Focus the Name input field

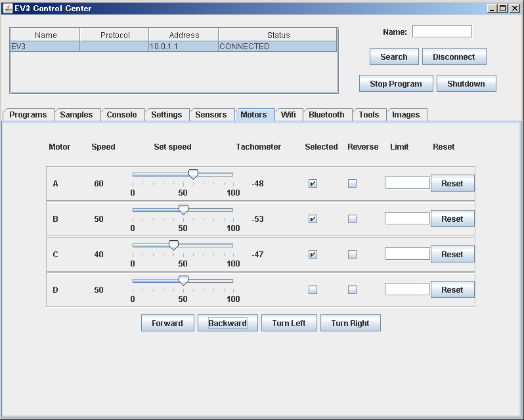(442, 31)
